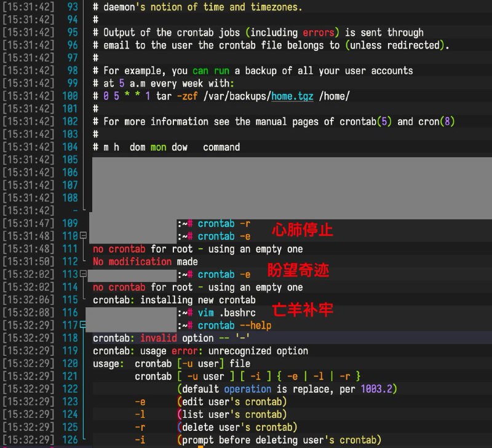Collapse the fold at line 110
492x448 pixels.
(84, 236)
